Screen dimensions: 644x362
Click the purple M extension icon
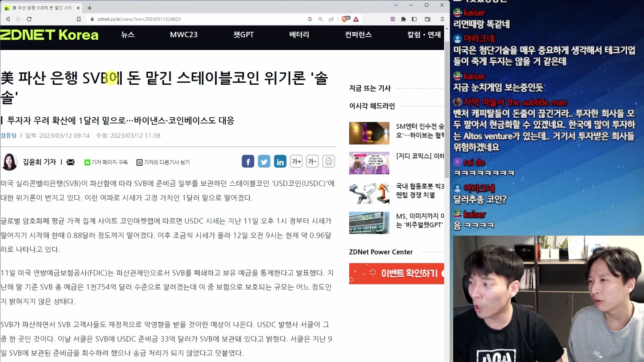(x=393, y=19)
